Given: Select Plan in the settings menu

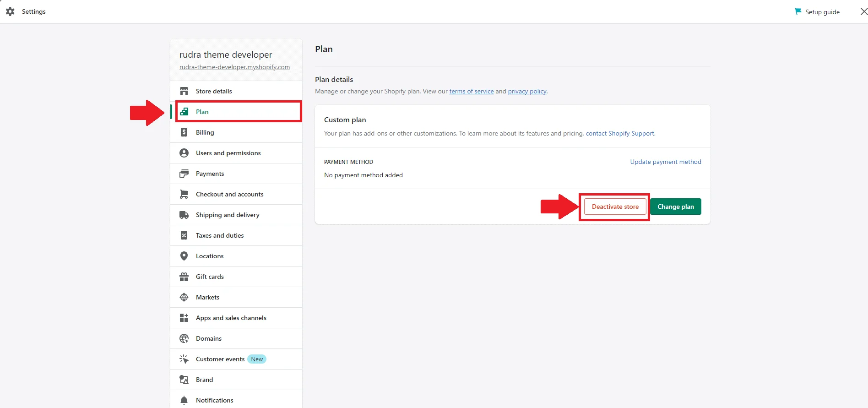Looking at the screenshot, I should tap(236, 112).
